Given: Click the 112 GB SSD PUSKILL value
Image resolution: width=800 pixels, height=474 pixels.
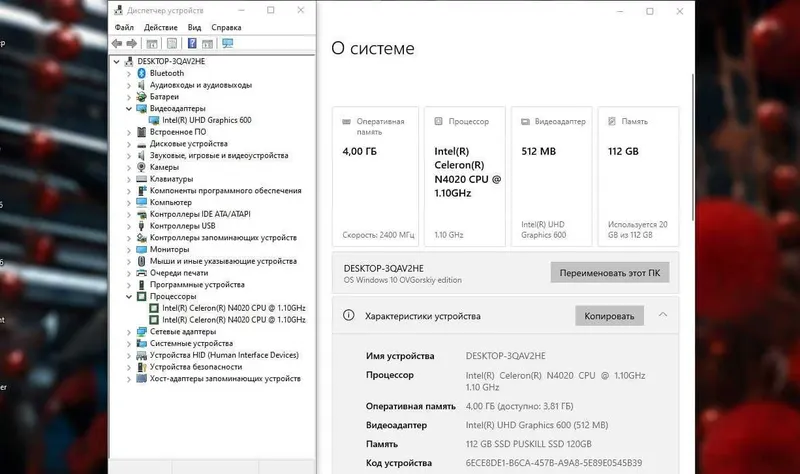Looking at the screenshot, I should pyautogui.click(x=529, y=444).
